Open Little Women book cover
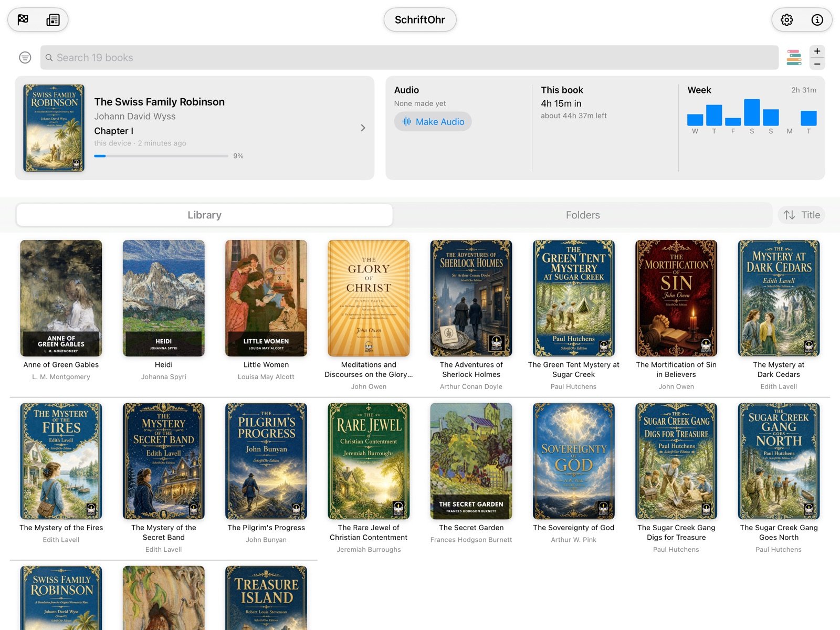This screenshot has height=630, width=840. click(x=266, y=298)
